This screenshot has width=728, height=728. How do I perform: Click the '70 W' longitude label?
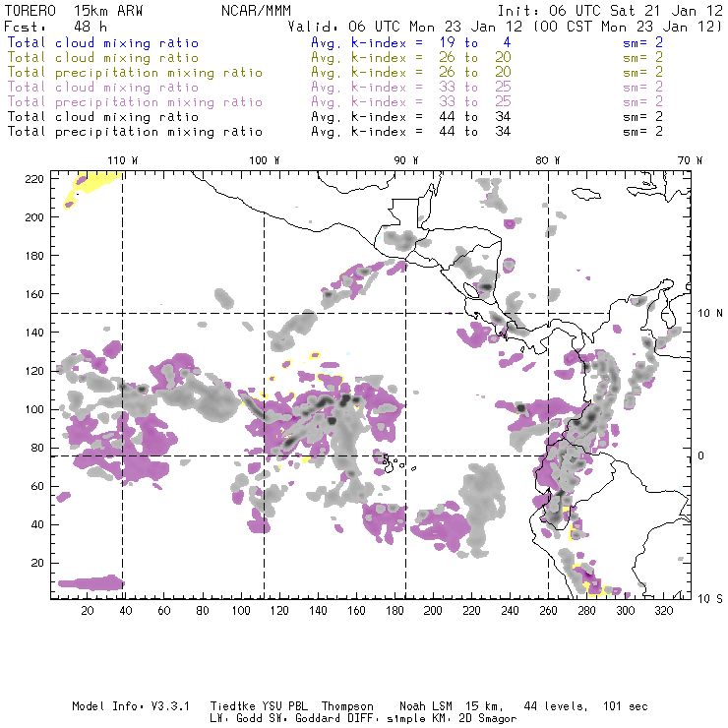tap(690, 160)
